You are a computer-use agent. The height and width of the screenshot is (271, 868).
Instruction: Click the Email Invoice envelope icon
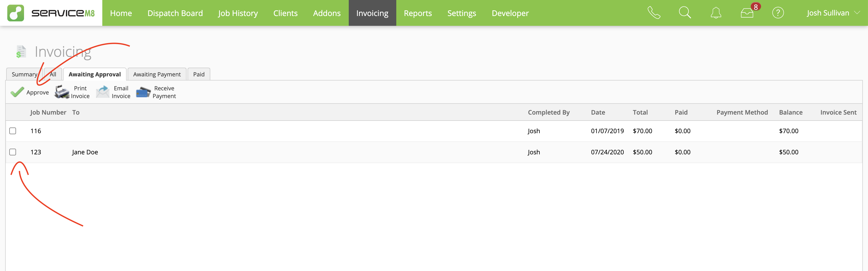click(x=103, y=92)
